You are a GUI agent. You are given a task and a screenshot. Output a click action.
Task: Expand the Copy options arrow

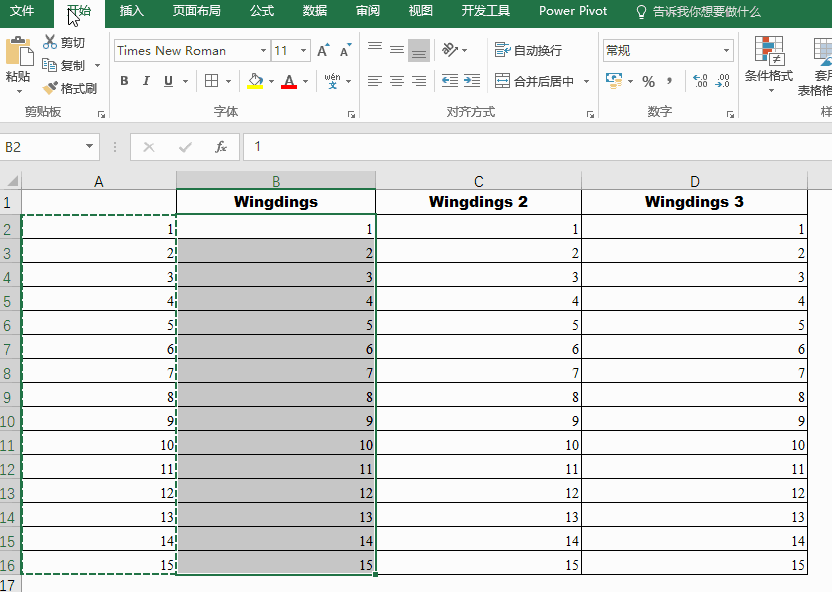(x=97, y=65)
